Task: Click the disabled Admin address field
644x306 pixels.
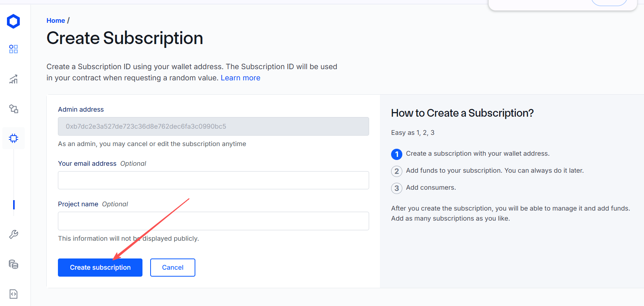Action: click(x=214, y=126)
